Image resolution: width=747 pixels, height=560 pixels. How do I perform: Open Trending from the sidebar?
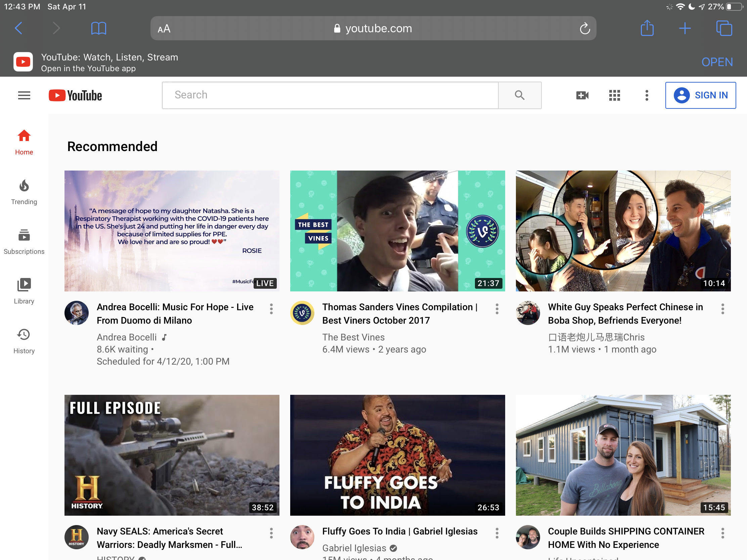coord(24,192)
